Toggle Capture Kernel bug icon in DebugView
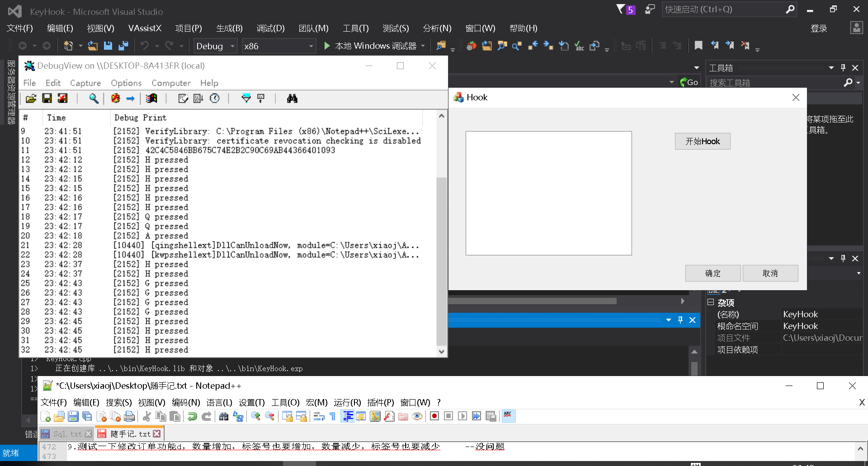This screenshot has height=466, width=868. tap(116, 99)
